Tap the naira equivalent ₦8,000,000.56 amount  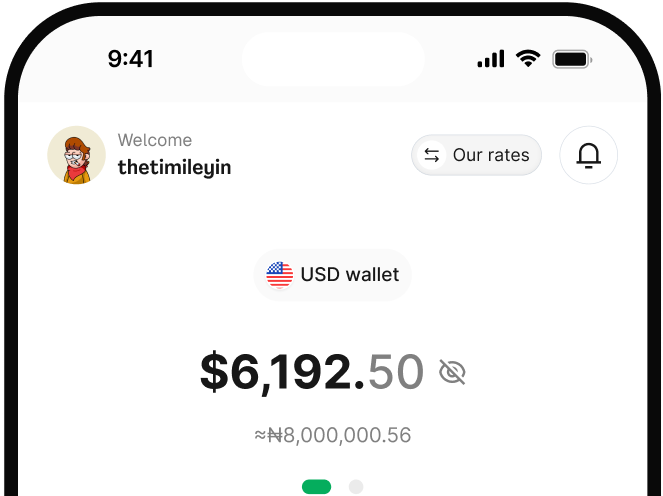coord(341,435)
